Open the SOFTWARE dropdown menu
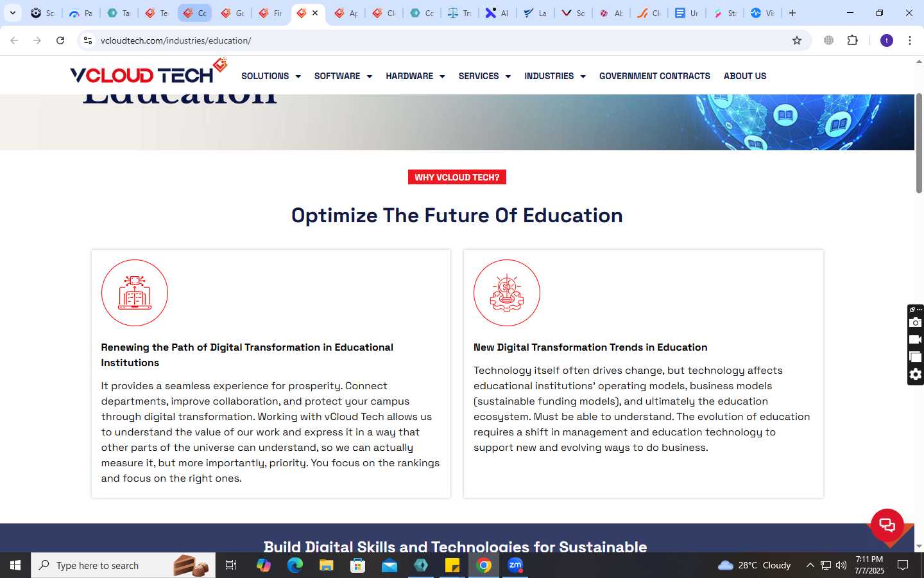The image size is (924, 578). click(343, 76)
